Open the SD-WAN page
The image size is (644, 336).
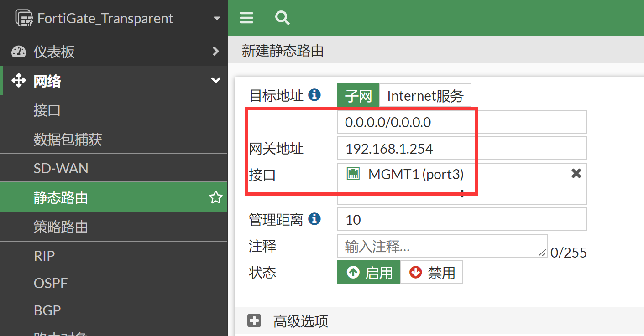click(61, 168)
